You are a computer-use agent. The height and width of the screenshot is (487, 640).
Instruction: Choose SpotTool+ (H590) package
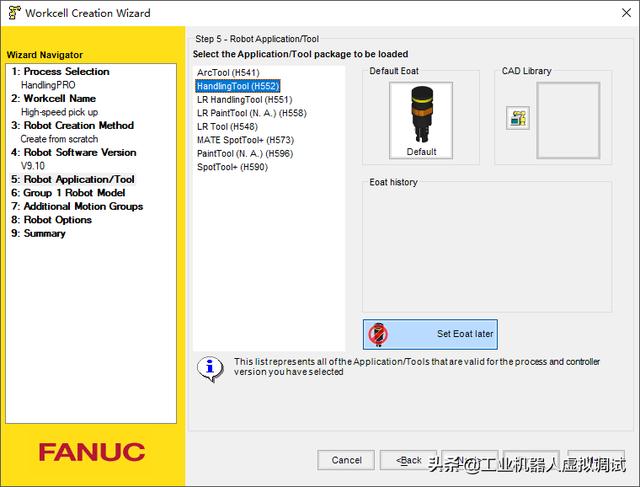232,167
